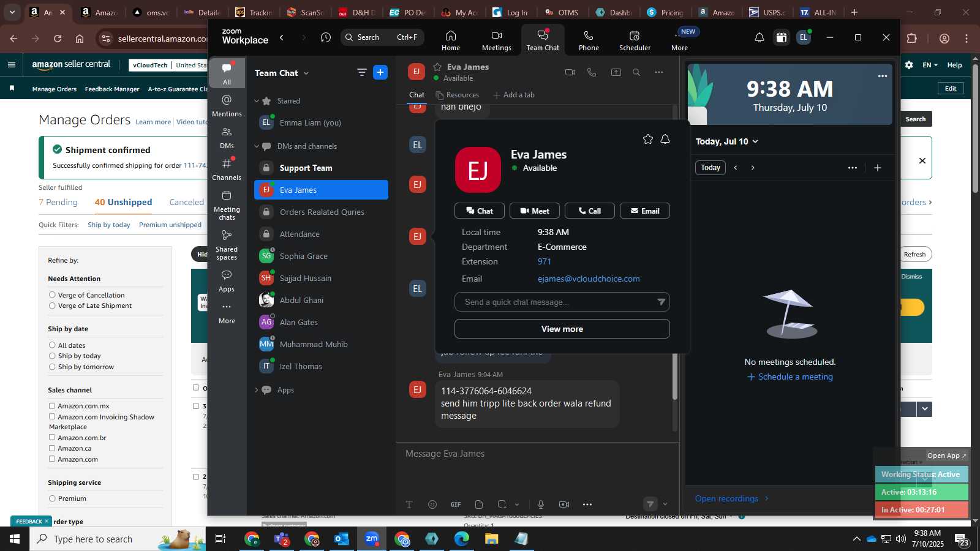Open emoji picker in message composer

[432, 504]
